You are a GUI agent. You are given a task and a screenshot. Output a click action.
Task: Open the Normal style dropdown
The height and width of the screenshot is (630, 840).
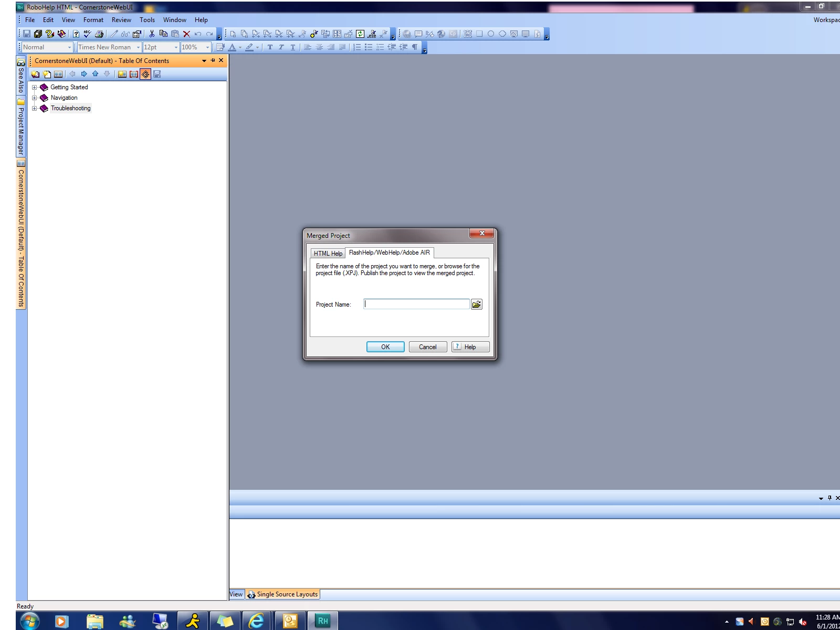pyautogui.click(x=69, y=47)
